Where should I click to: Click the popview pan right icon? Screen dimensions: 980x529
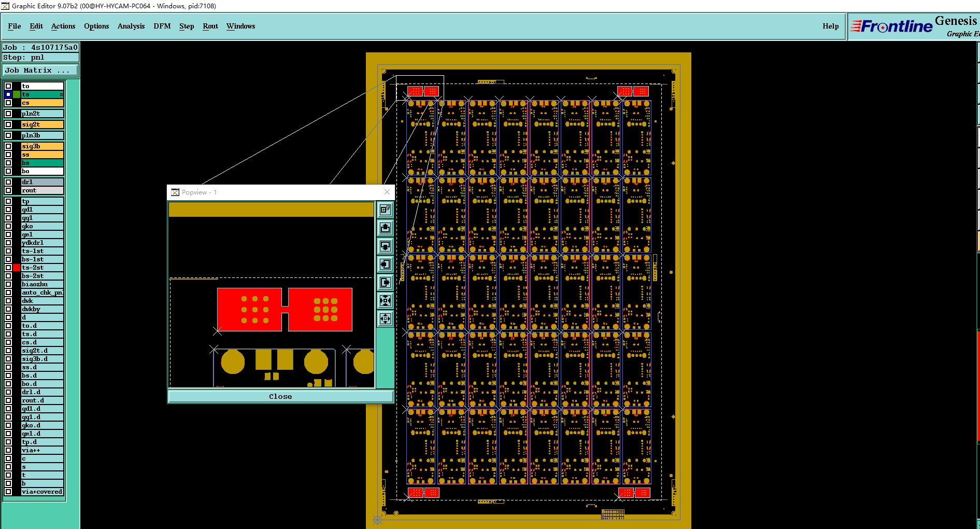click(385, 282)
